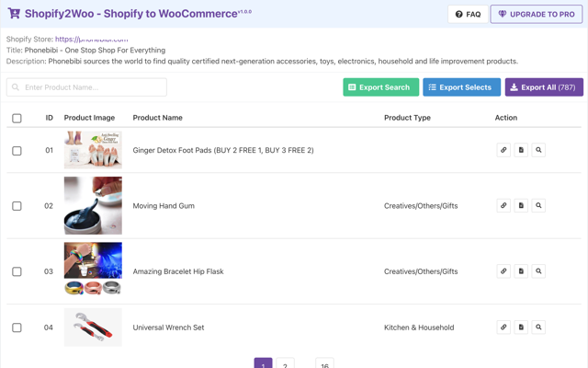The height and width of the screenshot is (368, 588).
Task: Click magnifier icon for Ginger Detox Foot Pads
Action: click(x=538, y=150)
